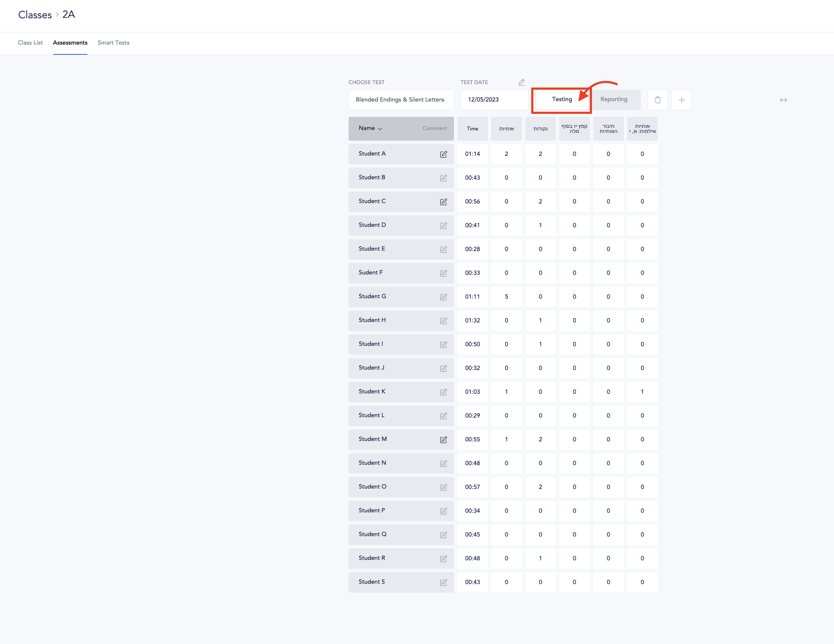
Task: Click the Classes breadcrumb link
Action: tap(35, 15)
